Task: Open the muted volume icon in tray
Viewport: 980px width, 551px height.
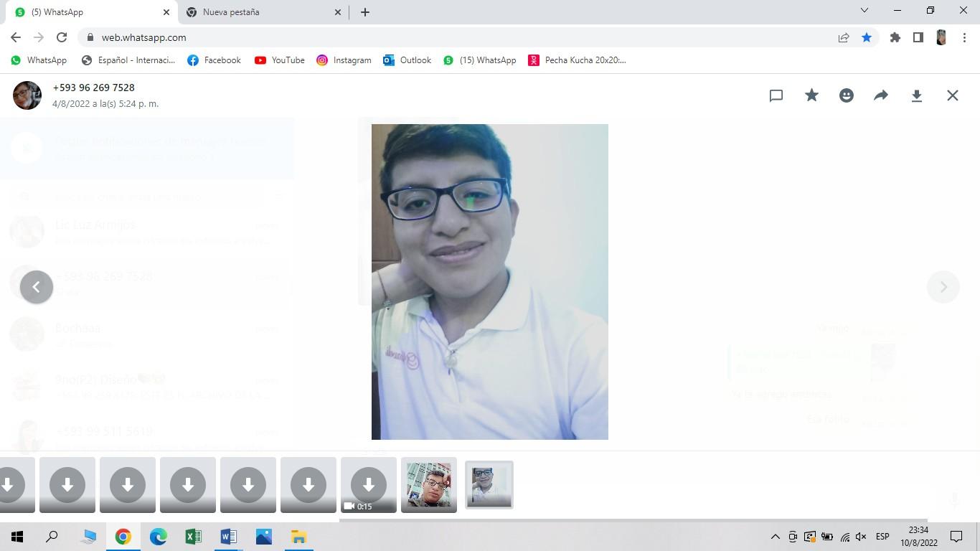Action: [861, 537]
